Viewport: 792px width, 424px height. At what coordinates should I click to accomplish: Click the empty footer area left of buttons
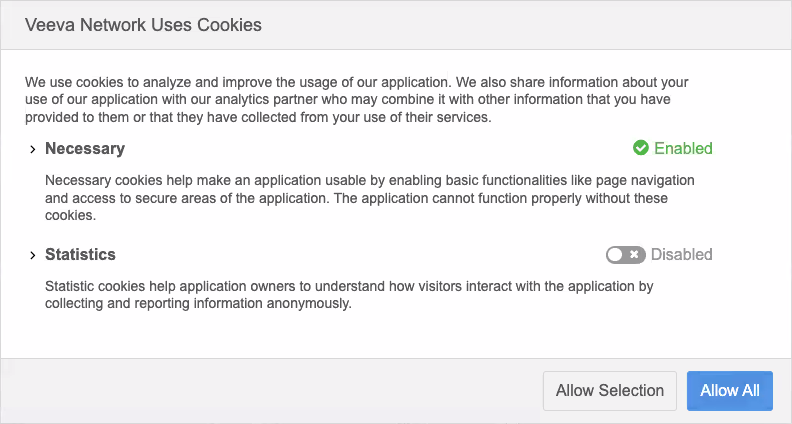pos(270,391)
